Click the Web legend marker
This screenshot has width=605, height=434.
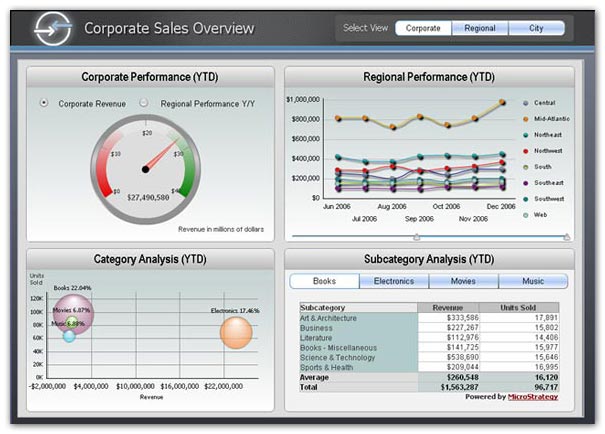[x=526, y=215]
